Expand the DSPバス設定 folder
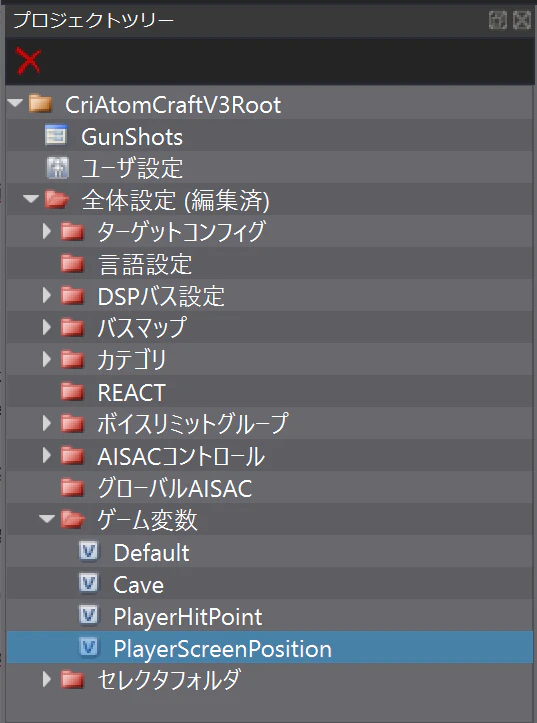Screen dimensions: 537x723 [47, 295]
